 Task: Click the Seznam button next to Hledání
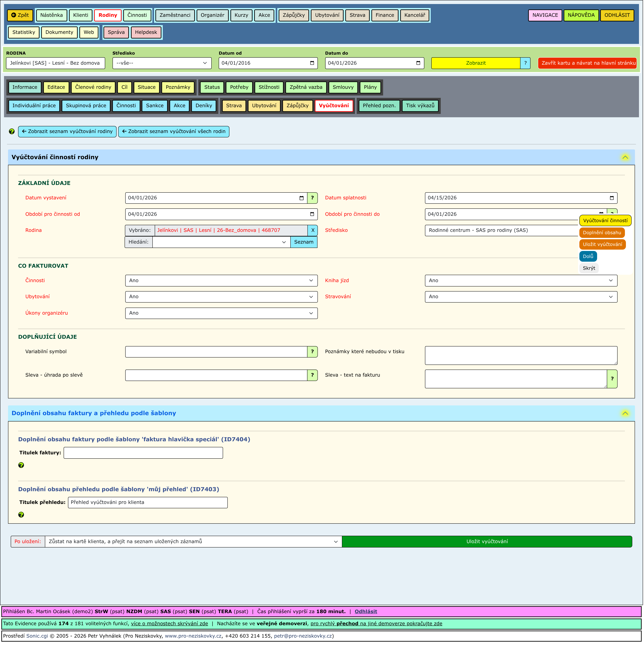[304, 242]
